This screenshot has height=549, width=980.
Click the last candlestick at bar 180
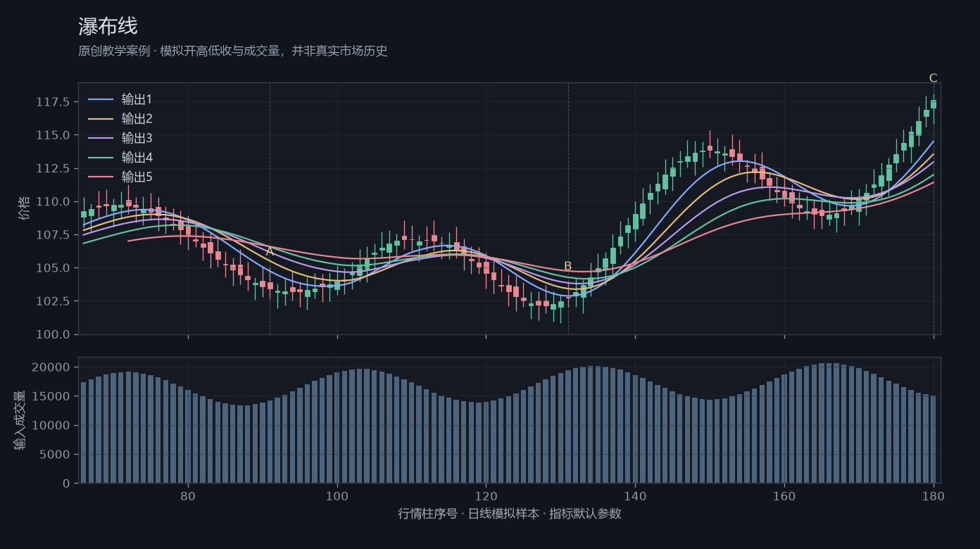934,103
